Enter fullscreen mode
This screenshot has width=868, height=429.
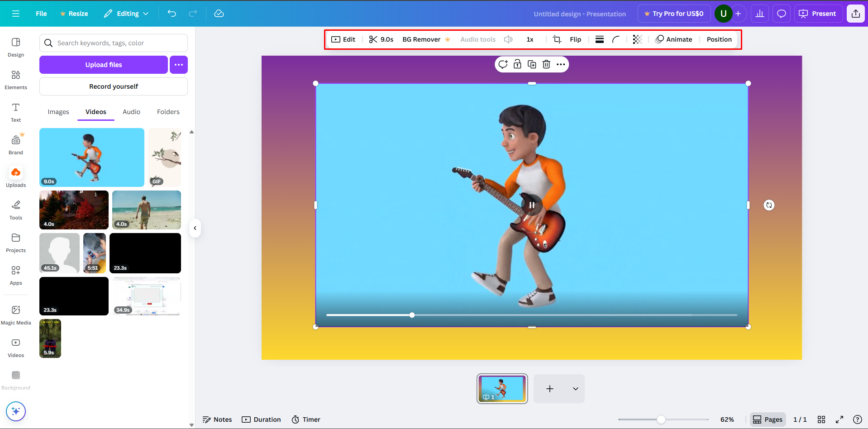(x=839, y=419)
